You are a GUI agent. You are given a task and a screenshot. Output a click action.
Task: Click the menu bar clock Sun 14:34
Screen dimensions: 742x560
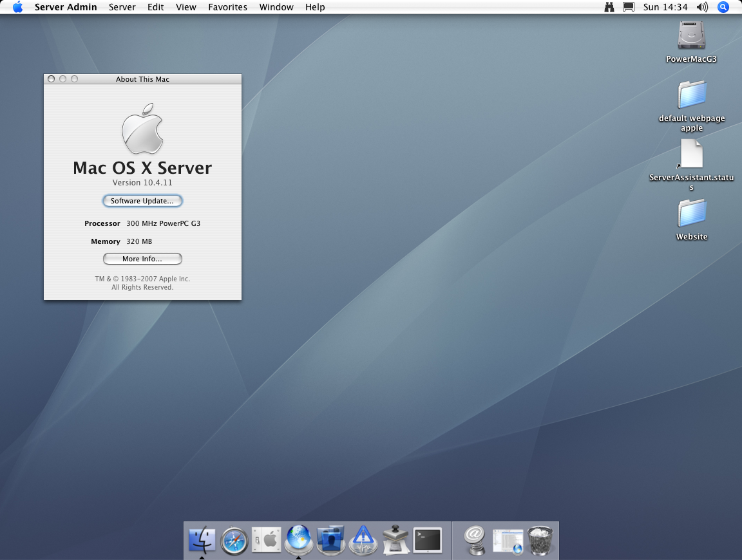tap(665, 7)
